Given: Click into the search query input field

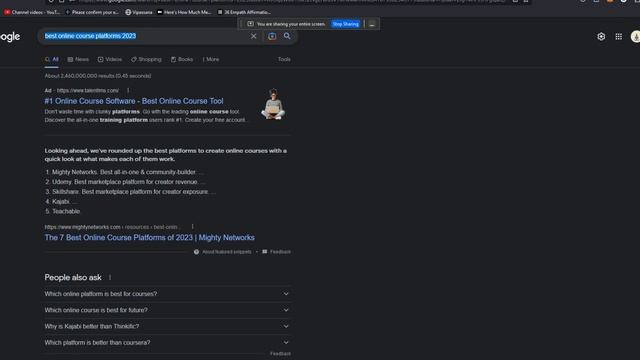Looking at the screenshot, I should pyautogui.click(x=145, y=36).
